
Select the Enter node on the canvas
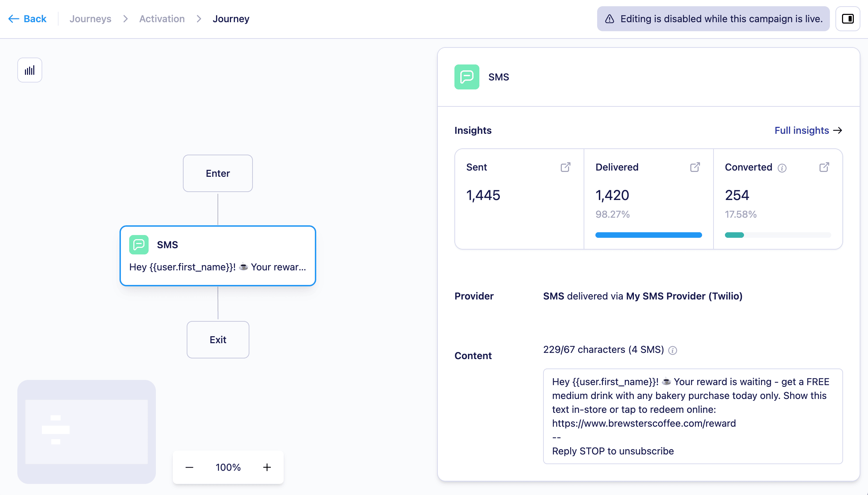218,173
